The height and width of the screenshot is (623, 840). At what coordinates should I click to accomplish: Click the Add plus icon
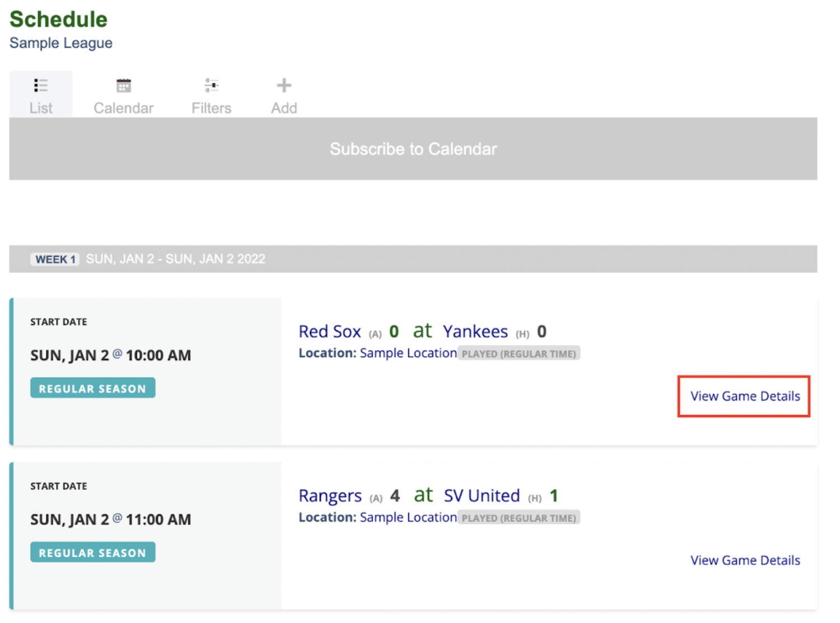[284, 86]
